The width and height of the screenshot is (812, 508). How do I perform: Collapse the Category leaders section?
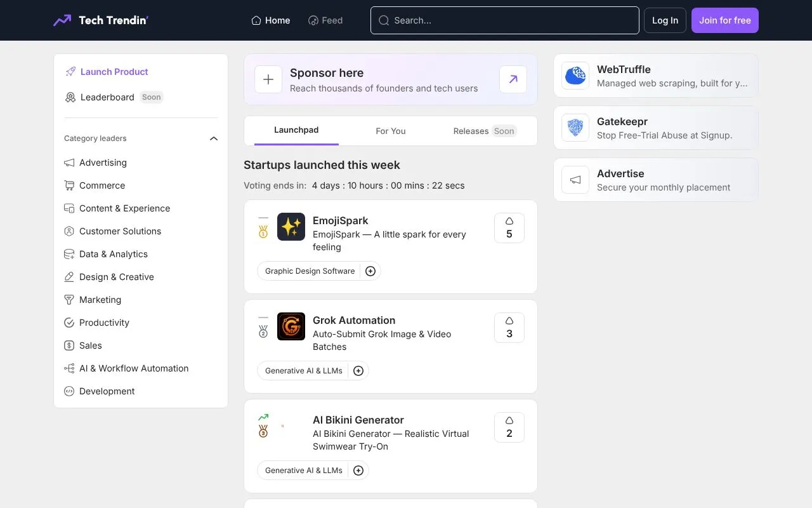tap(214, 138)
